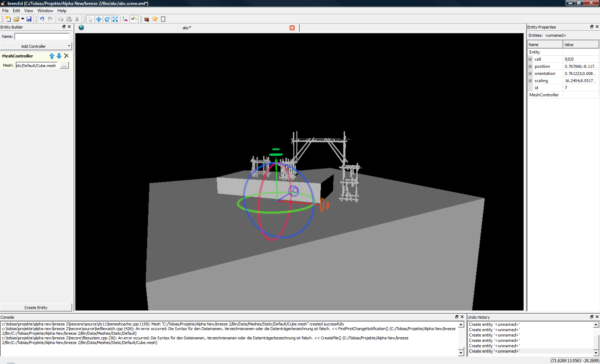
Task: Browse for mesh file with ... button
Action: [x=64, y=66]
